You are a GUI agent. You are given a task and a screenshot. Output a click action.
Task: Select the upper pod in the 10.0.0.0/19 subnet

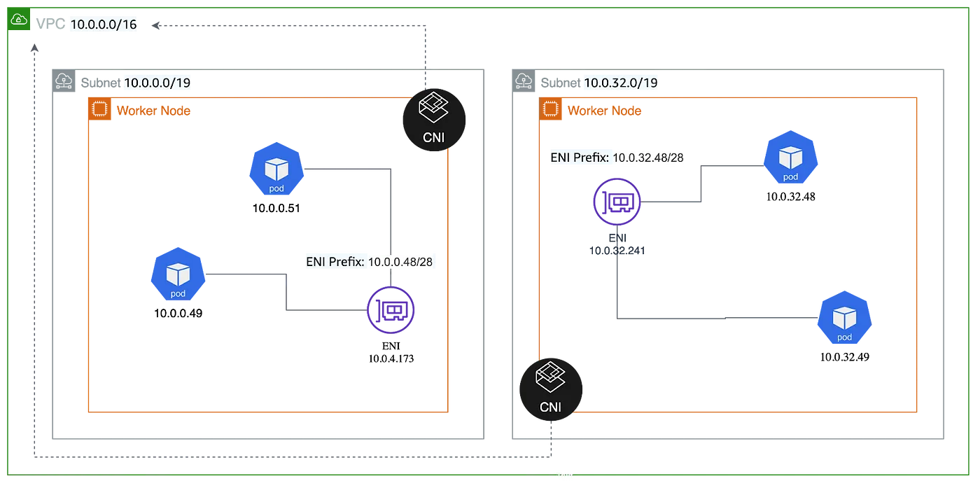[x=276, y=172]
